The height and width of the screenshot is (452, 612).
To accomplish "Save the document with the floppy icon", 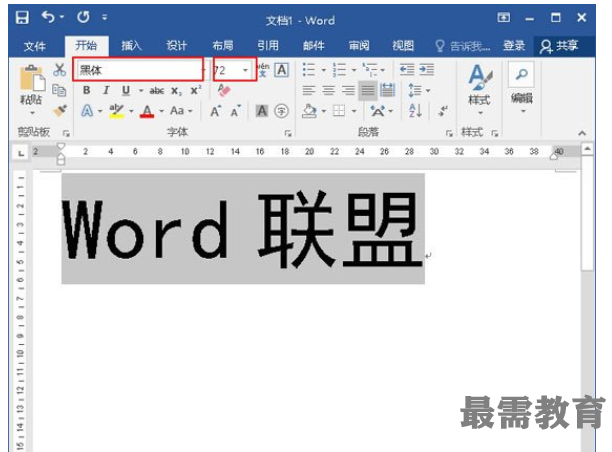I will [x=22, y=18].
